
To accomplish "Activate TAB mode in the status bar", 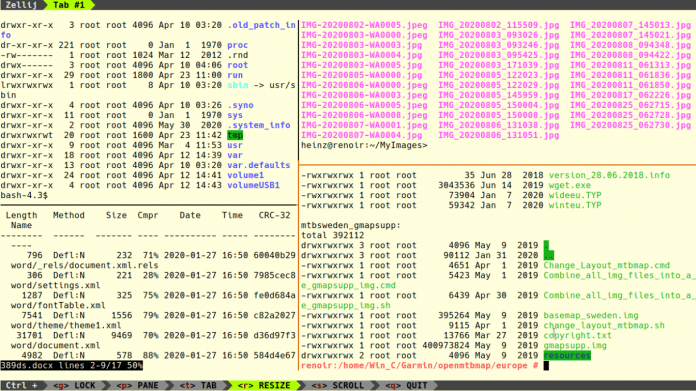I will [198, 385].
